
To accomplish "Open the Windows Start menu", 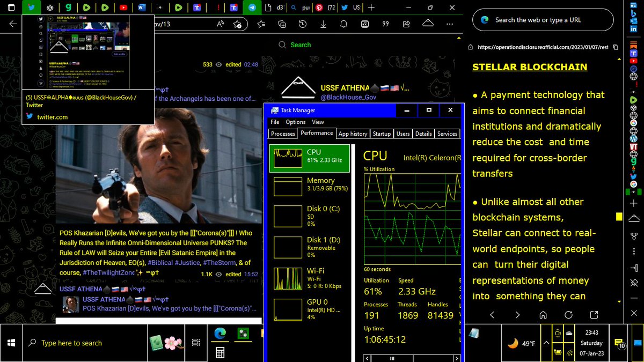I will pyautogui.click(x=11, y=343).
